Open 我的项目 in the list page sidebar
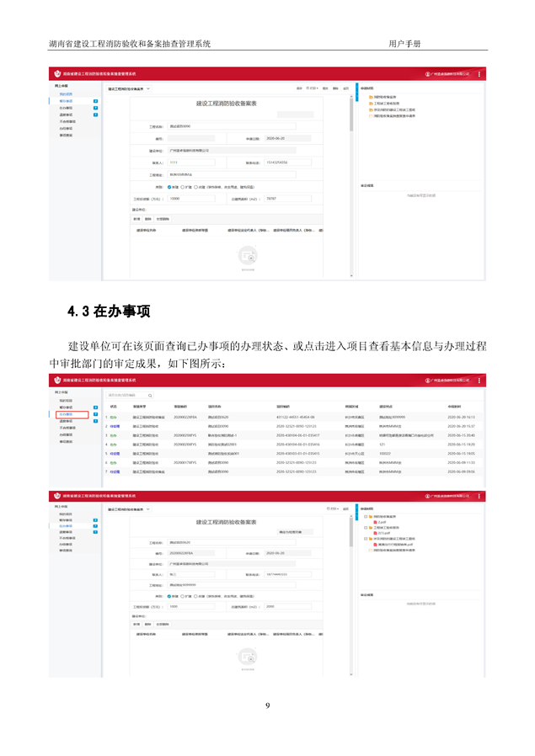Image resolution: width=535 pixels, height=756 pixels. 66,401
